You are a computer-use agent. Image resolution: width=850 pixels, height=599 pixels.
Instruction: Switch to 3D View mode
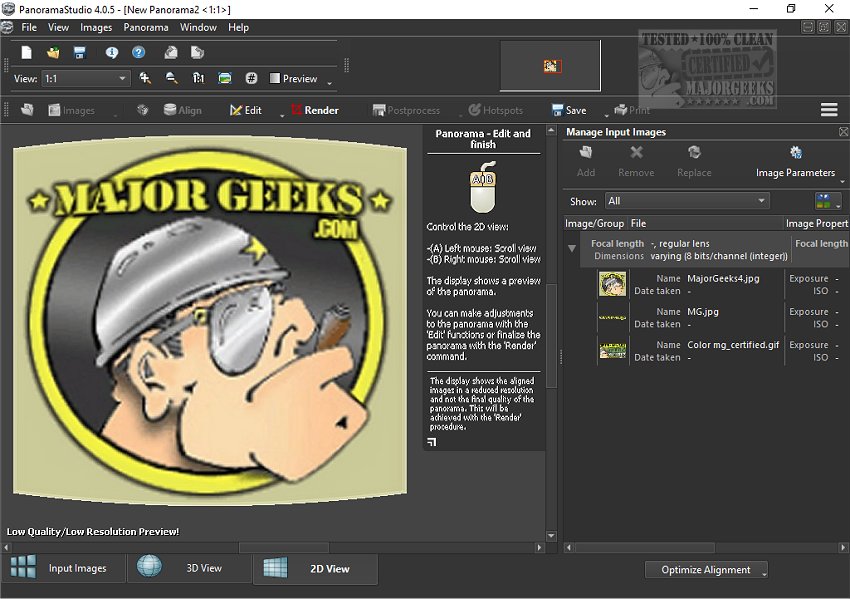coord(190,568)
